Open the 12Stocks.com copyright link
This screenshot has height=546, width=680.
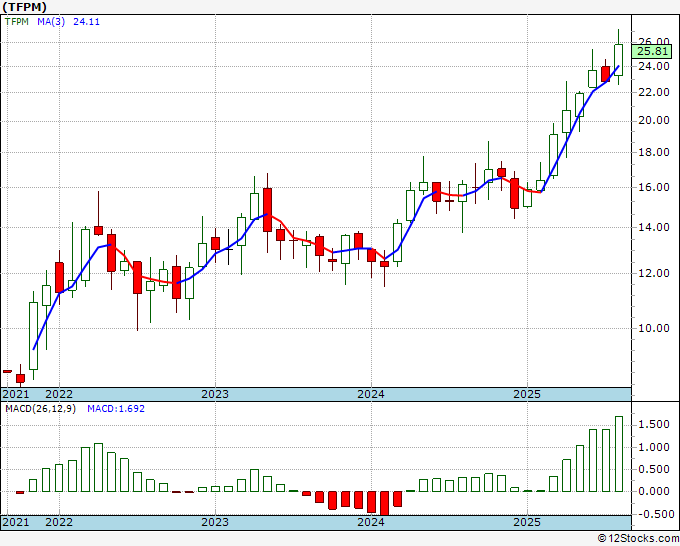click(x=638, y=539)
